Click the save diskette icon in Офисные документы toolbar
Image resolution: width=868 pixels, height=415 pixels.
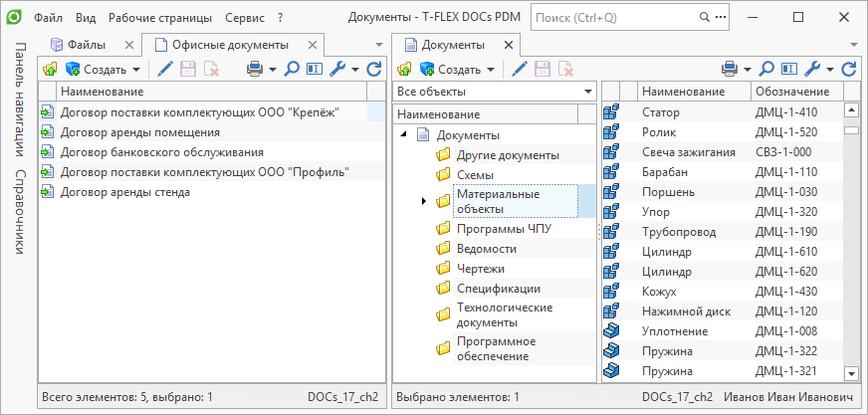[x=189, y=70]
